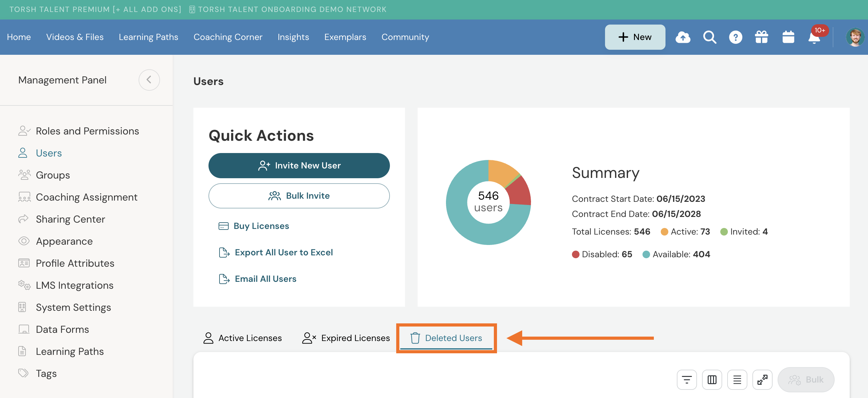Open Profile Attributes

pyautogui.click(x=75, y=263)
